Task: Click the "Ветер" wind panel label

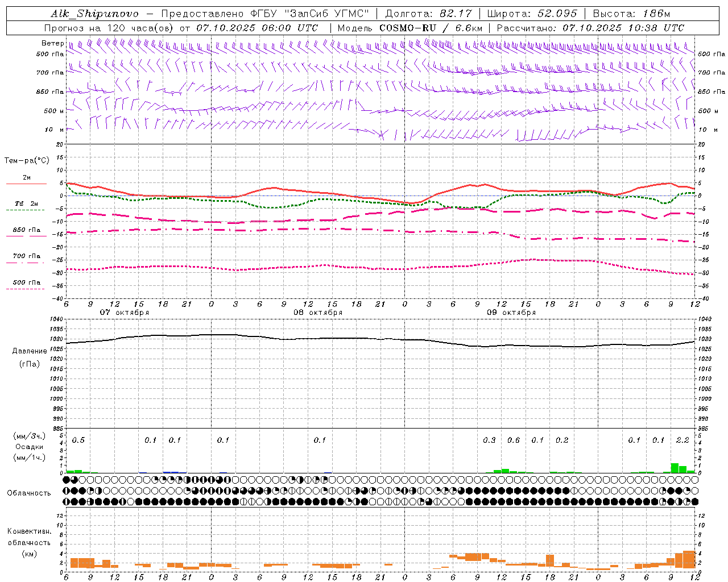Action: 52,43
